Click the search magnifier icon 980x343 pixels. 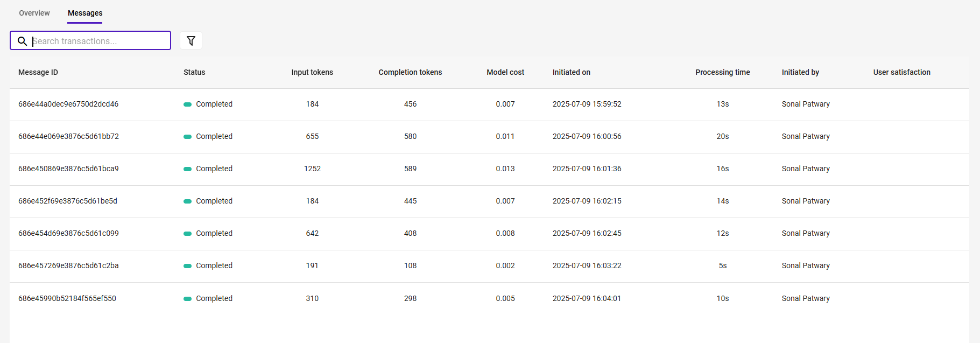pos(22,41)
